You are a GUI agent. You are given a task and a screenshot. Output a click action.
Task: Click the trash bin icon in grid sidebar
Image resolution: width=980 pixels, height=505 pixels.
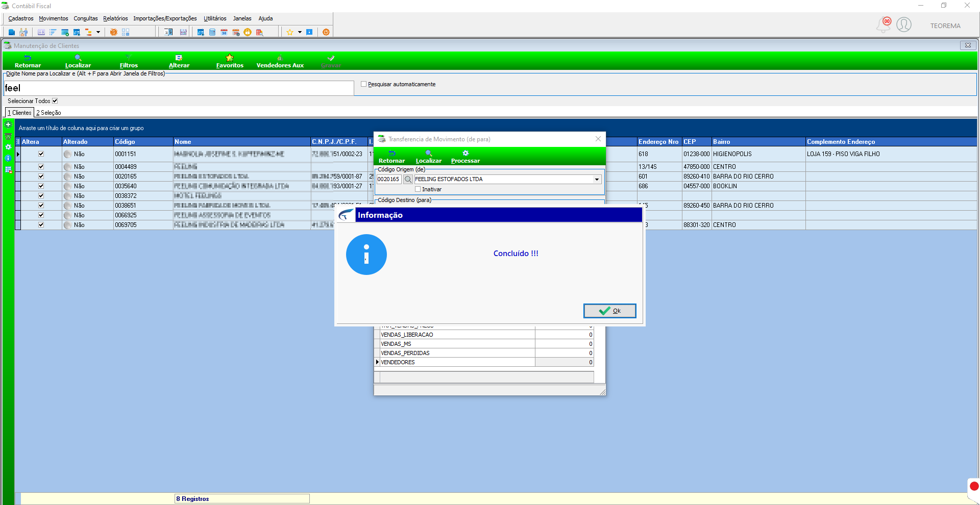point(8,136)
